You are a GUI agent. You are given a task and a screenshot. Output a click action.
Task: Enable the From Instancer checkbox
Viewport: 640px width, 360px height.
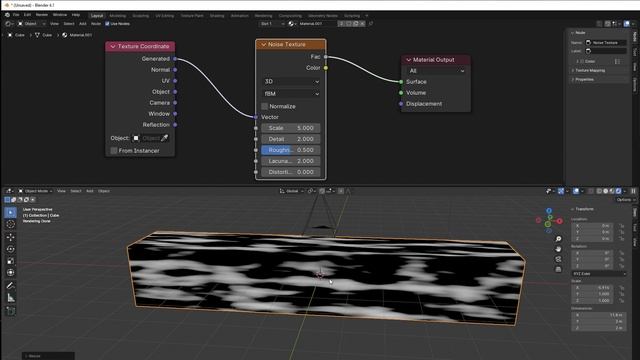(114, 151)
